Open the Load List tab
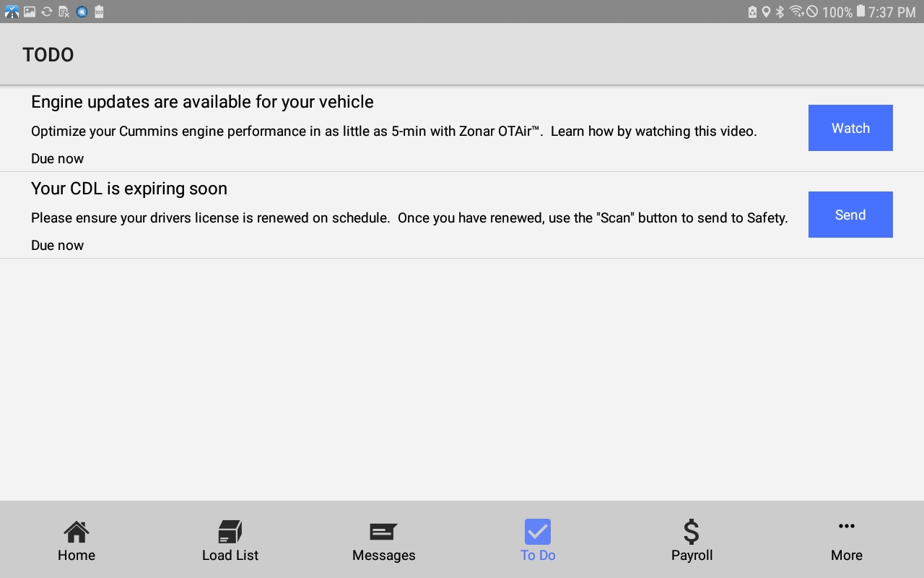Screen dimensions: 924x578 click(230, 540)
